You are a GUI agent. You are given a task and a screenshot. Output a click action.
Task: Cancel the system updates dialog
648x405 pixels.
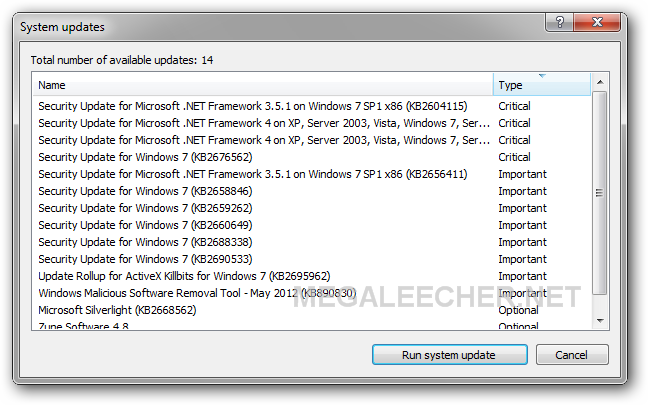click(x=572, y=355)
